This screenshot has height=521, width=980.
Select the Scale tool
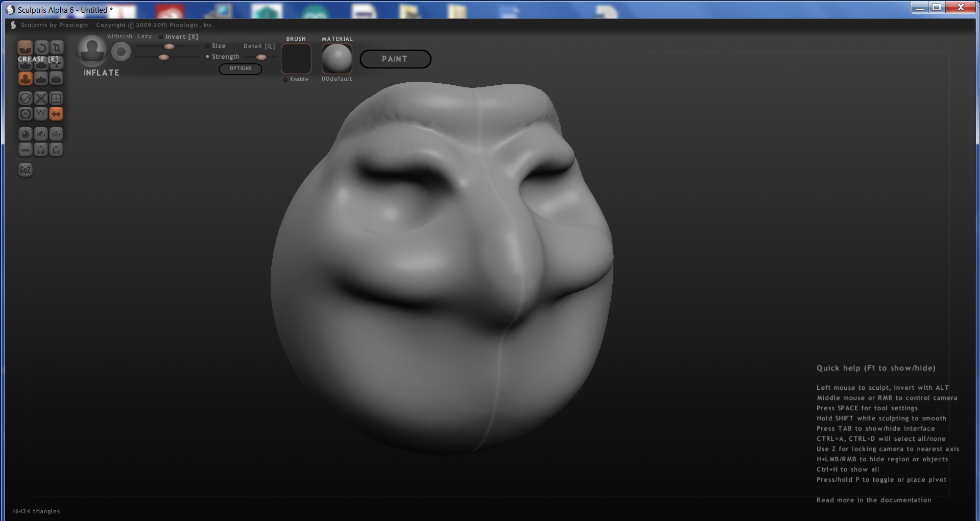(x=56, y=48)
